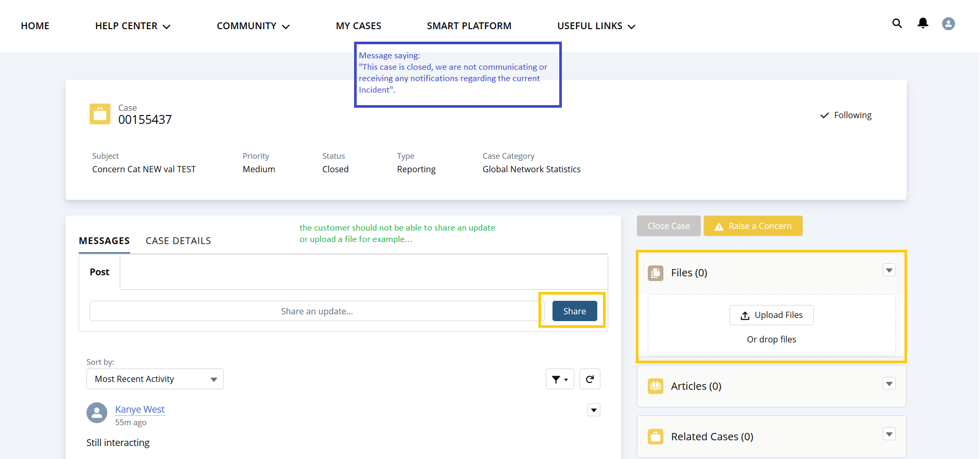980x459 pixels.
Task: Click the yellow case briefcase icon
Action: tap(100, 114)
